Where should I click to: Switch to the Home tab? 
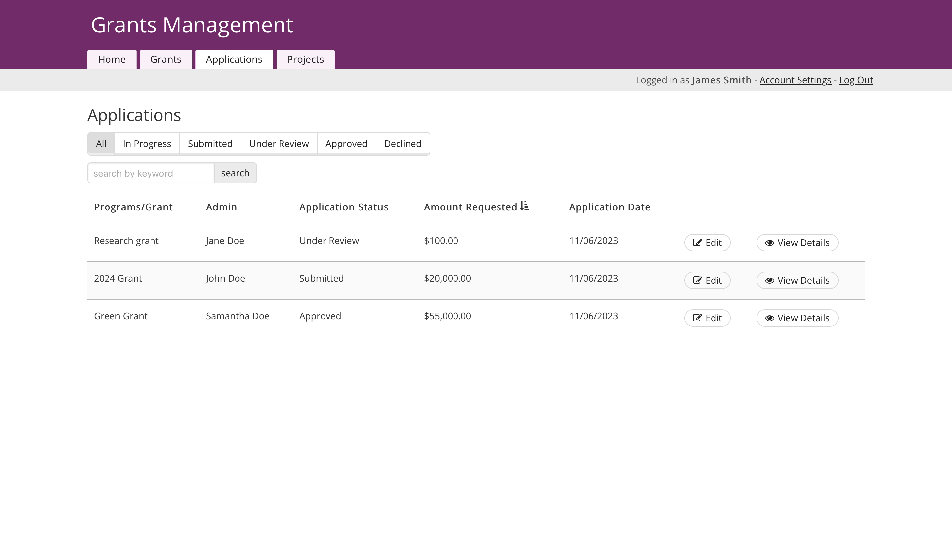[x=112, y=59]
